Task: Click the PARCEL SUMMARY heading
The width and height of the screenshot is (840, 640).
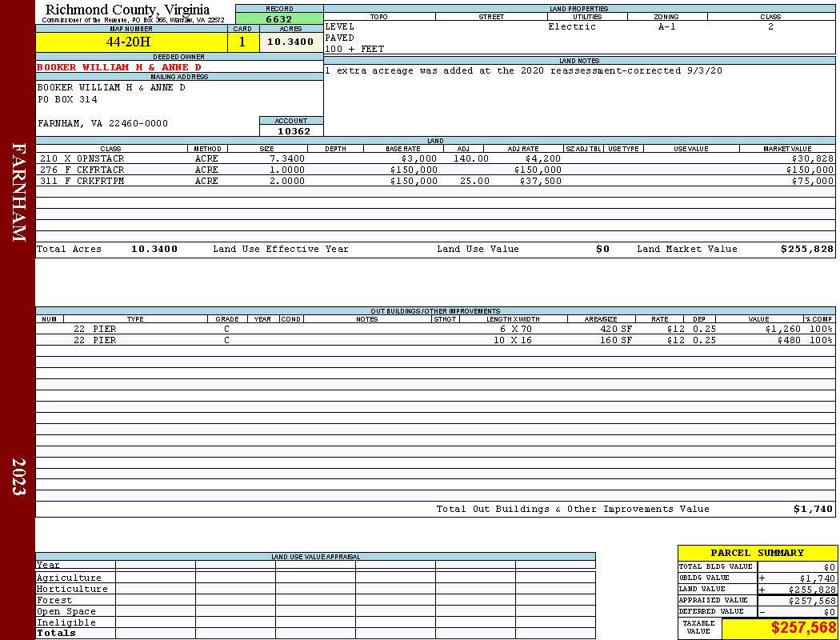Action: pyautogui.click(x=757, y=553)
